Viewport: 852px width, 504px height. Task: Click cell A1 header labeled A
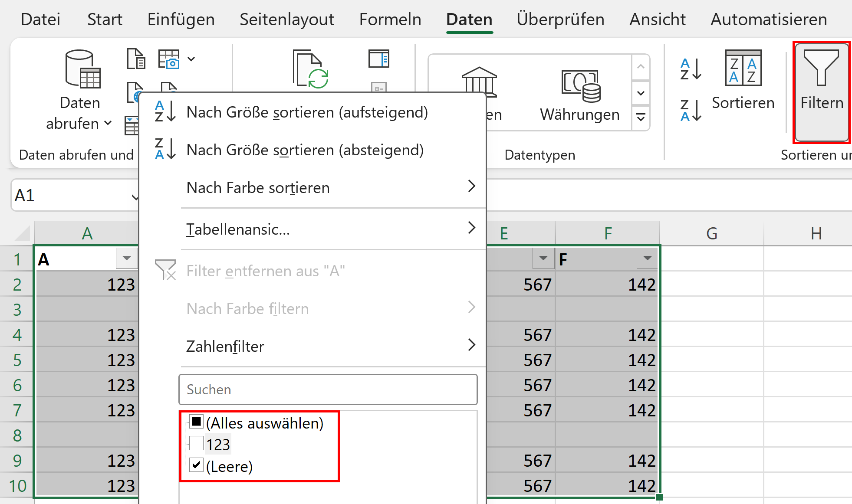click(x=76, y=259)
